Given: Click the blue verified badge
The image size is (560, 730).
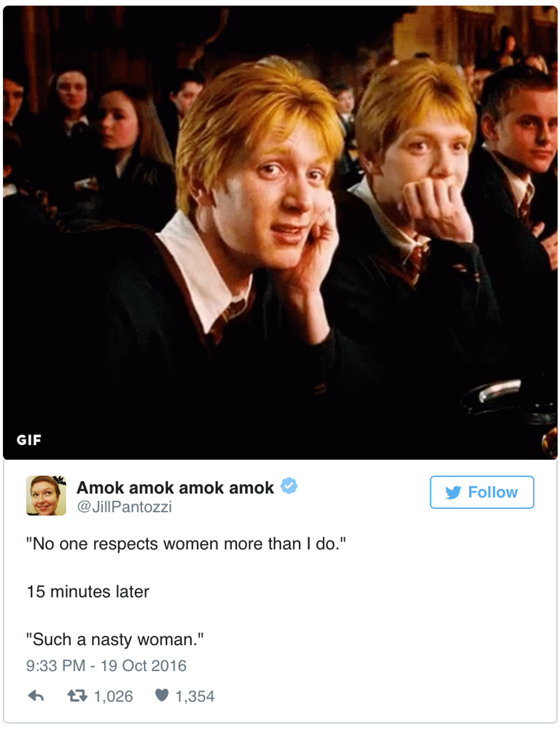Looking at the screenshot, I should pyautogui.click(x=290, y=487).
